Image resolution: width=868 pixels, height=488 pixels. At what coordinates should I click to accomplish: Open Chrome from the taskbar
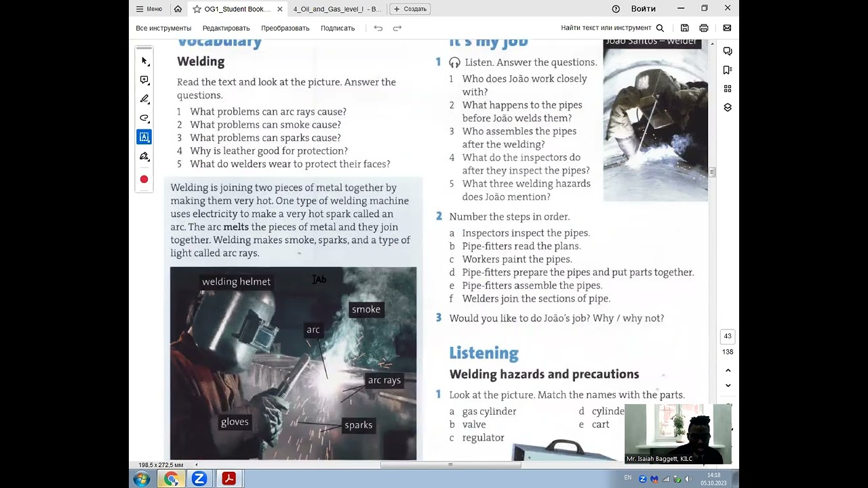(172, 479)
